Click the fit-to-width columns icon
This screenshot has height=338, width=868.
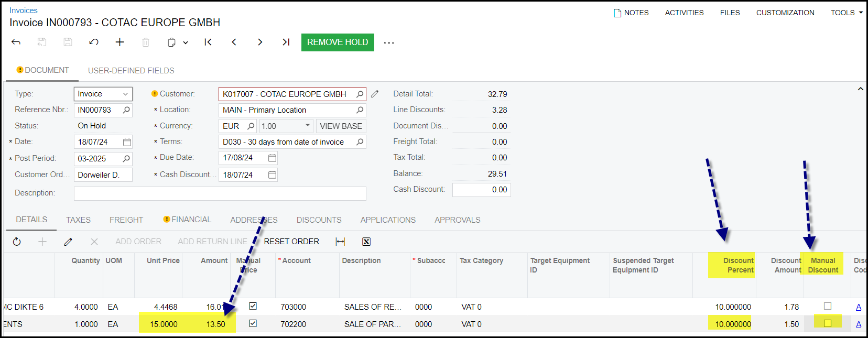(340, 242)
